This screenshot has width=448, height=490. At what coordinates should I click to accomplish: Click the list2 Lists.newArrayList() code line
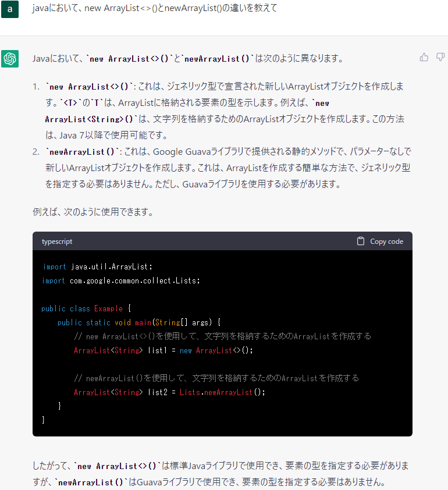[170, 392]
